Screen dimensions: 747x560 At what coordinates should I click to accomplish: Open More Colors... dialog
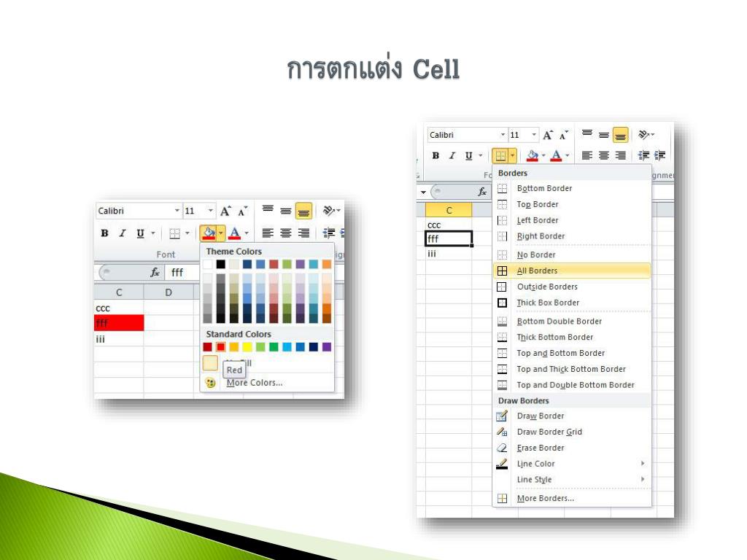(x=267, y=382)
